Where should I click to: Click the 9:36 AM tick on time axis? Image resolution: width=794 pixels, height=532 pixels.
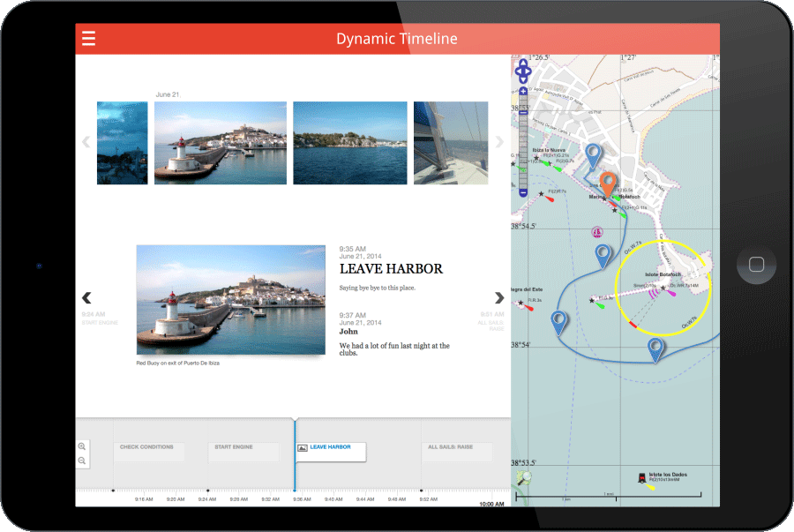click(302, 499)
